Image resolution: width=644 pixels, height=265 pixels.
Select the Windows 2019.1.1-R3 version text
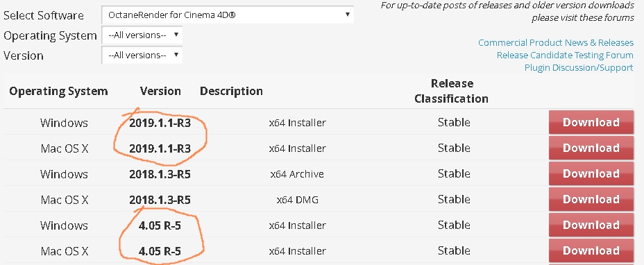(x=160, y=122)
